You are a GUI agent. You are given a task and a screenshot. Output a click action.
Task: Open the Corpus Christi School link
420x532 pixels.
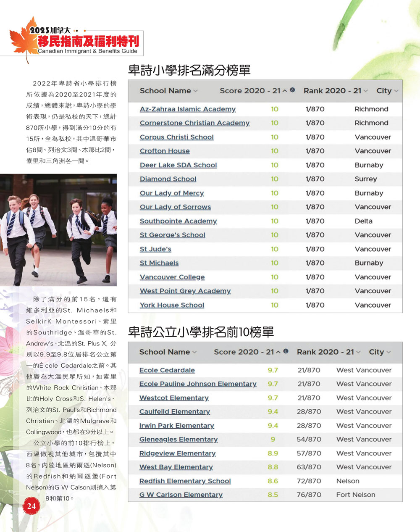tap(177, 137)
